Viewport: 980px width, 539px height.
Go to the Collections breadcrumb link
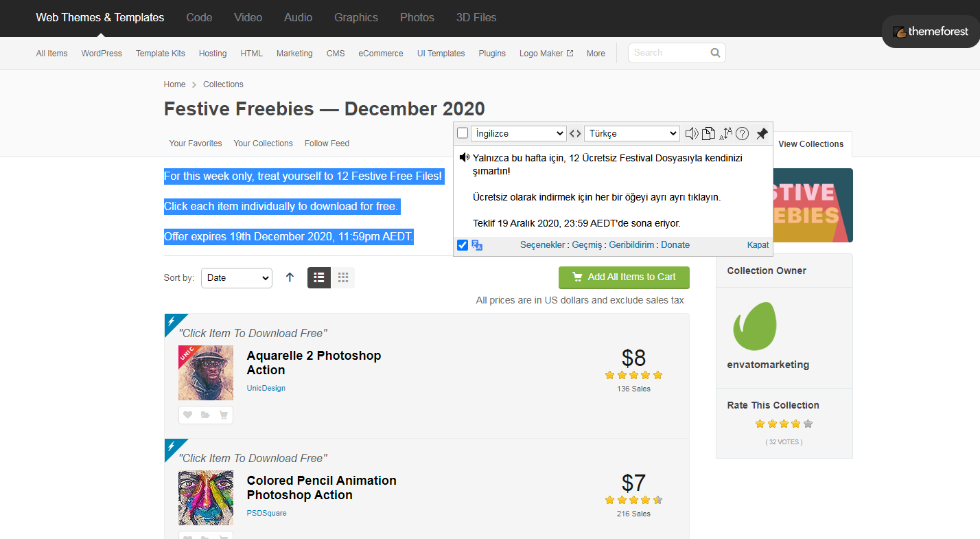(223, 84)
